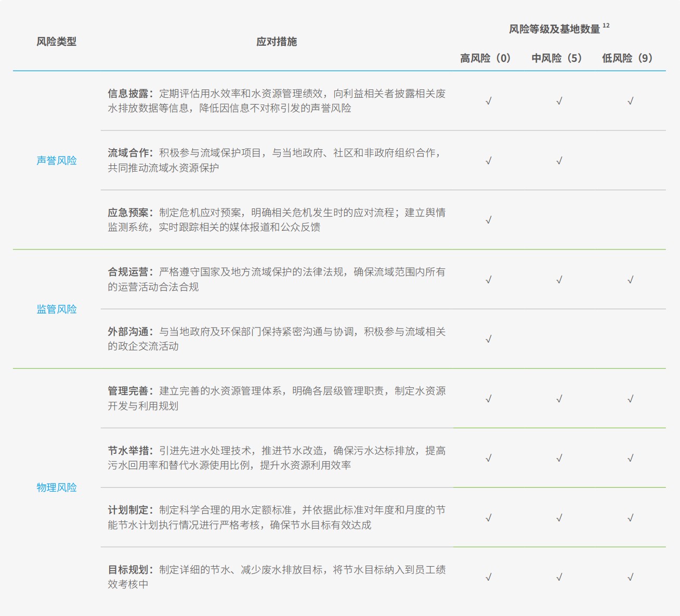This screenshot has height=616, width=680.
Task: Click the 风险等级及基地数量 header
Action: (x=554, y=29)
